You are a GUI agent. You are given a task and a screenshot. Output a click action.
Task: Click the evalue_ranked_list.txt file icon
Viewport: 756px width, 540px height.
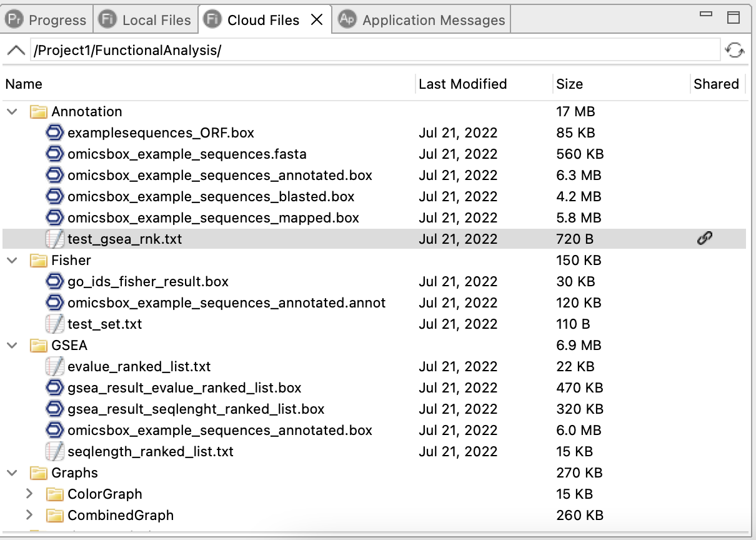tap(55, 366)
